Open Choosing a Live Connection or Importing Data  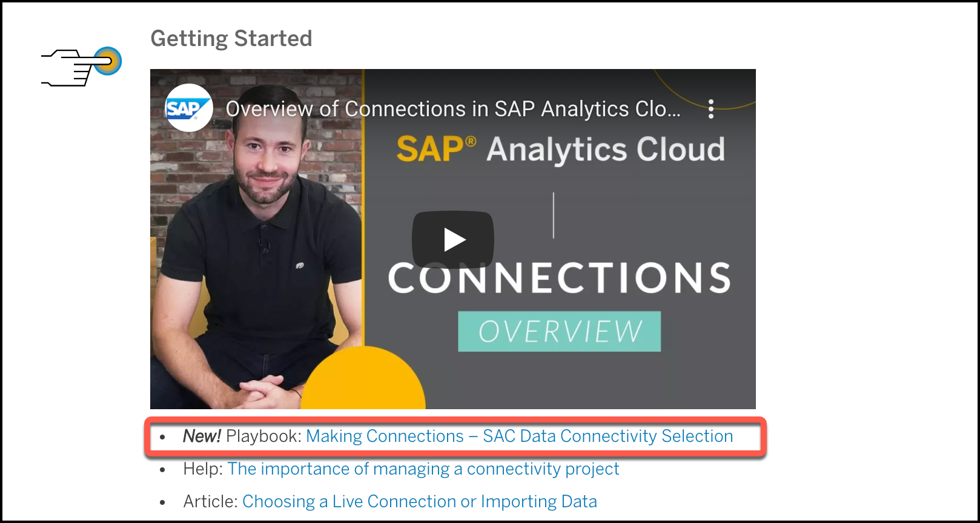[419, 501]
